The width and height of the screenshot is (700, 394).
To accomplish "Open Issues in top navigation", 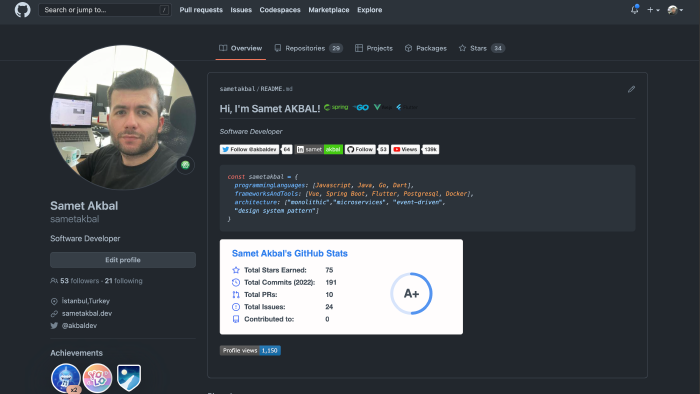I will 241,10.
